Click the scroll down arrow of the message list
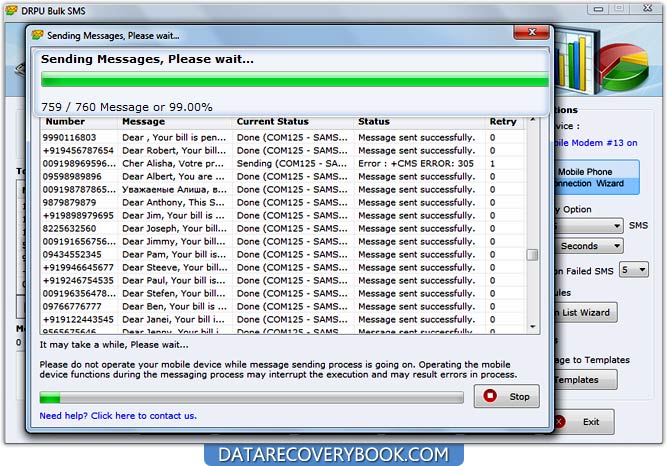The image size is (667, 466). 532,327
